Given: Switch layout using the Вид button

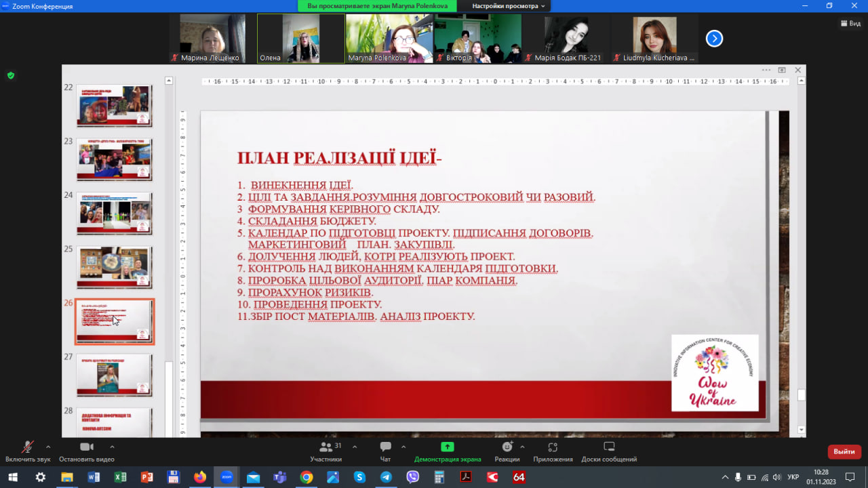Looking at the screenshot, I should pos(850,23).
